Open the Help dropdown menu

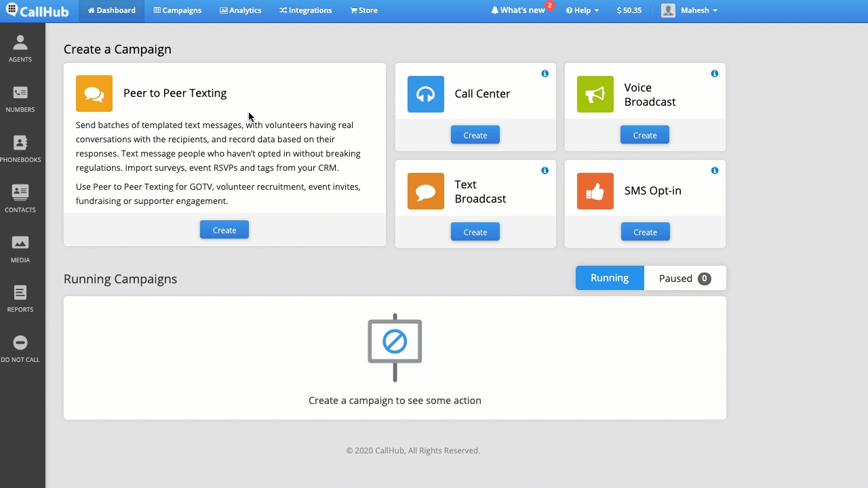[583, 10]
